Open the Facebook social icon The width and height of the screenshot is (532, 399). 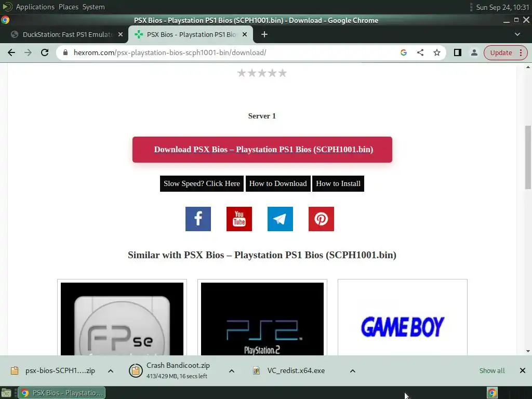[x=198, y=219]
